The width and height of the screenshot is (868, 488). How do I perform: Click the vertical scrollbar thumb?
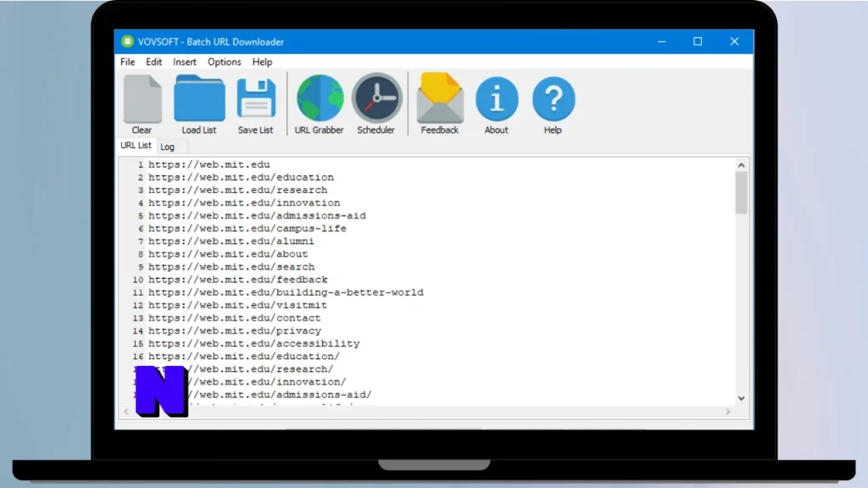click(x=741, y=192)
